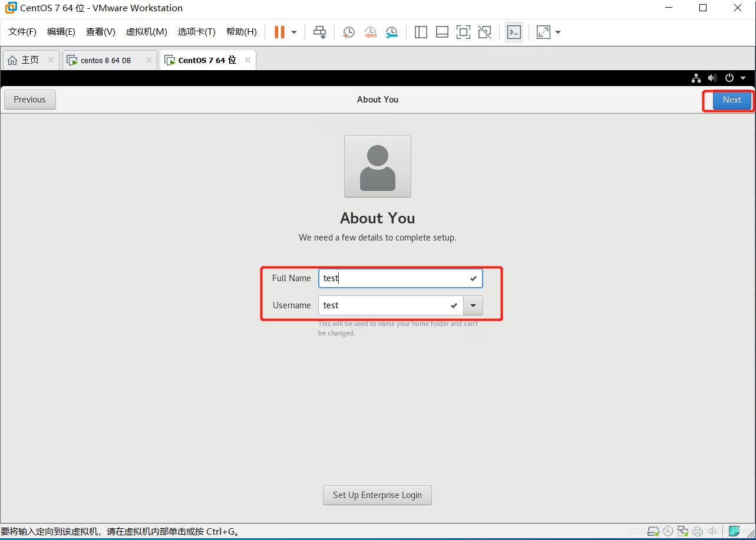Expand the Username suggestions dropdown arrow
The image size is (756, 540).
pyautogui.click(x=473, y=305)
